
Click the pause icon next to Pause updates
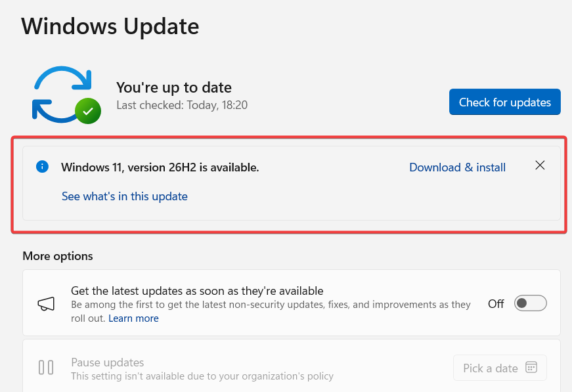[46, 367]
